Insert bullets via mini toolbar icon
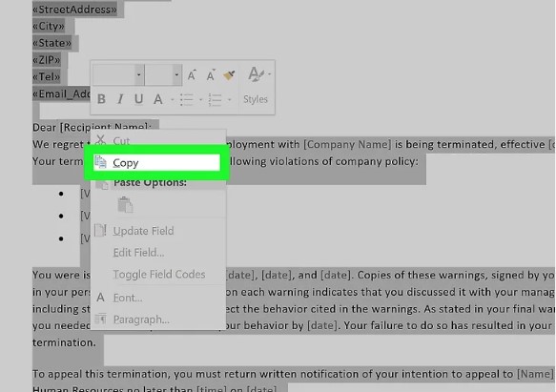The height and width of the screenshot is (392, 556). click(x=187, y=100)
